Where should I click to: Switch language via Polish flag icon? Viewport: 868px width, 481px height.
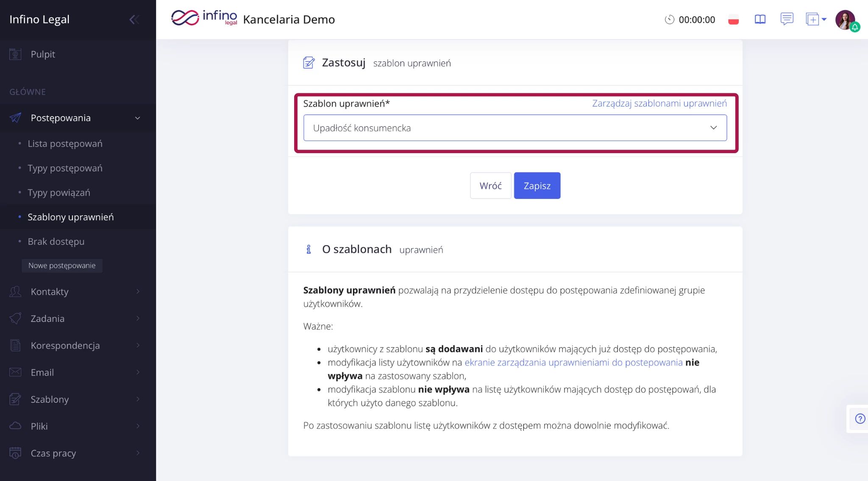[733, 20]
